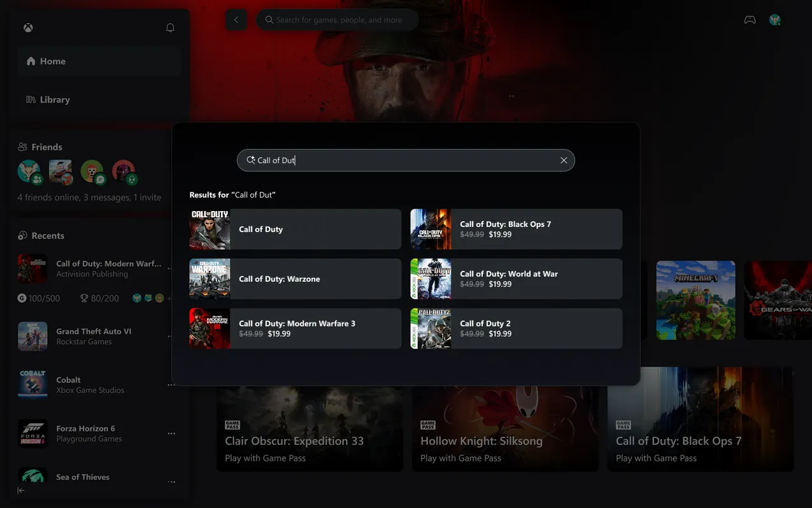Click the search sparkle icon in dialog
The height and width of the screenshot is (508, 812).
pyautogui.click(x=251, y=160)
